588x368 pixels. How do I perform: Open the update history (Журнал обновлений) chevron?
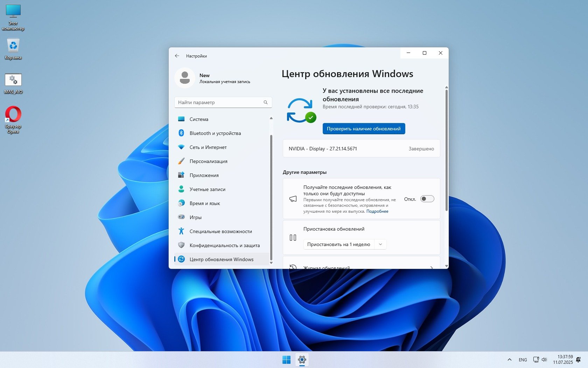point(432,267)
